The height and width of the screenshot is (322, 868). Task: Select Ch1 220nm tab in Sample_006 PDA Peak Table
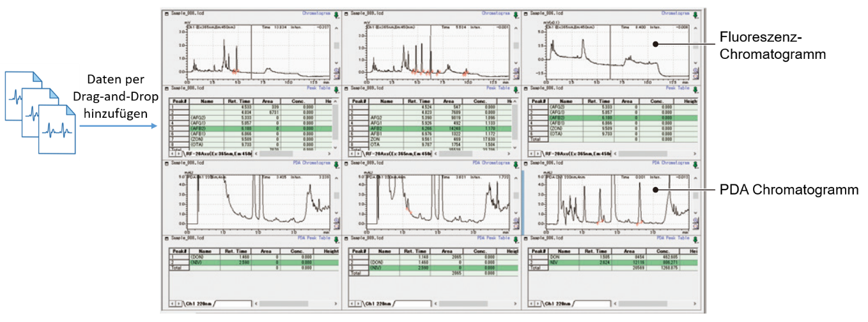tap(559, 303)
